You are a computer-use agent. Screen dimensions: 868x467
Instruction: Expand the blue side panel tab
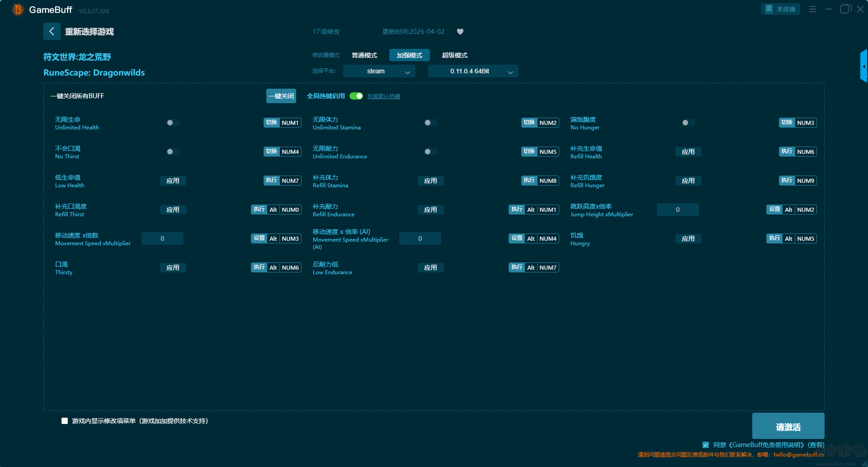point(864,66)
